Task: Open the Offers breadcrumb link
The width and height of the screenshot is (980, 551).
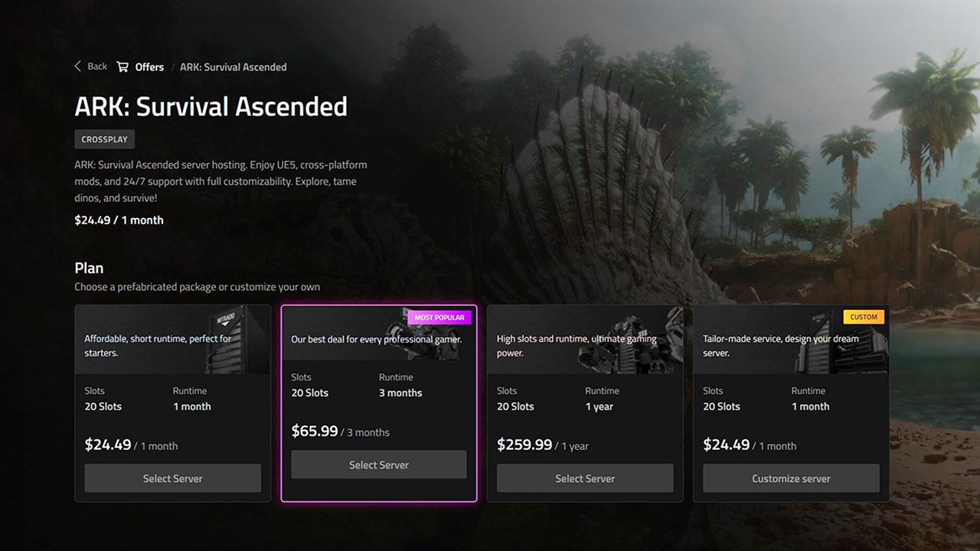Action: [149, 67]
